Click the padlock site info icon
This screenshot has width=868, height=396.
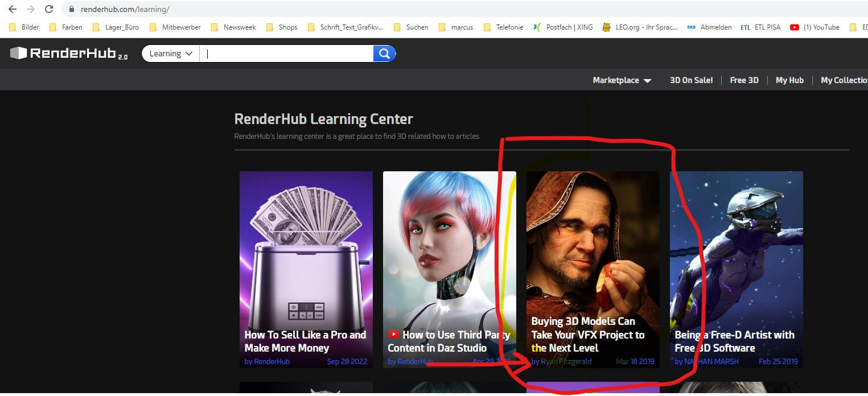click(x=71, y=10)
